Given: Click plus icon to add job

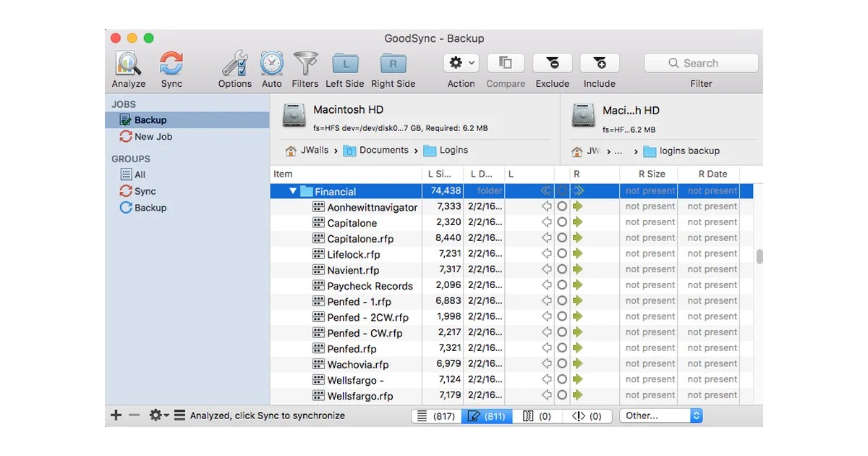Looking at the screenshot, I should click(x=116, y=415).
